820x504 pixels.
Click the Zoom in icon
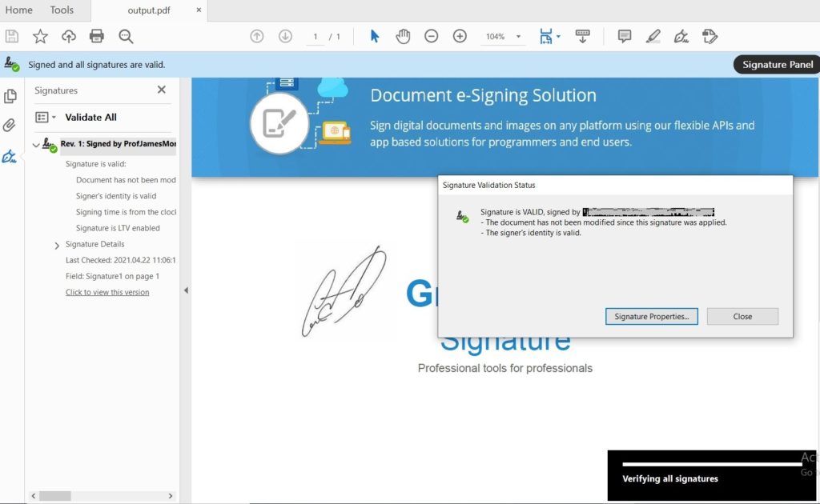pos(460,36)
